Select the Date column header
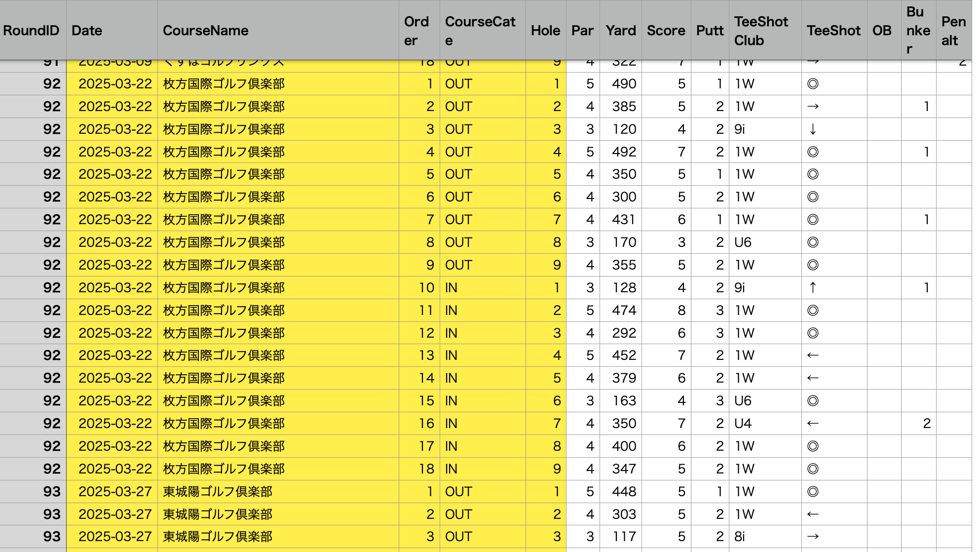980x552 pixels. coord(87,31)
